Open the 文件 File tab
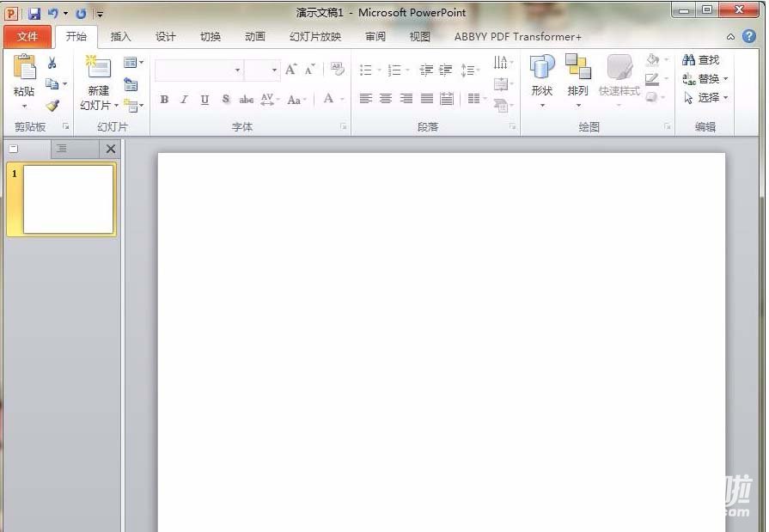The height and width of the screenshot is (532, 769). pyautogui.click(x=27, y=37)
